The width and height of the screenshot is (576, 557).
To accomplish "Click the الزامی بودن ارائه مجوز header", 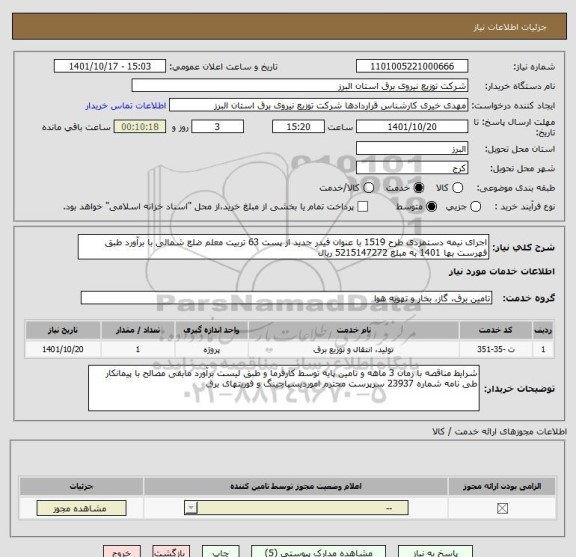I will 502,486.
